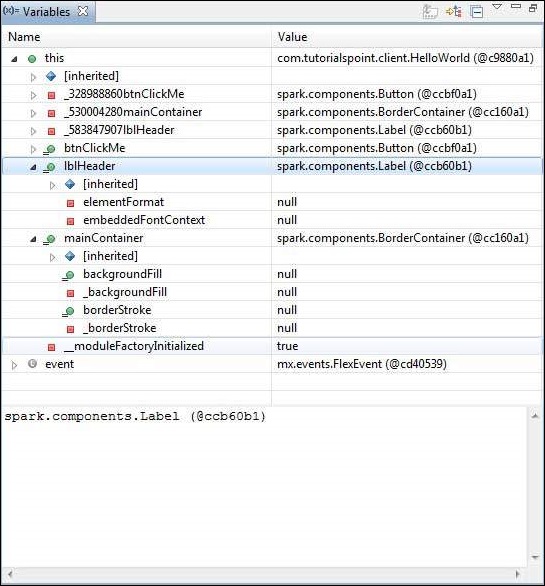545x586 pixels.
Task: Collapse the lblHeader variable node
Action: click(33, 167)
